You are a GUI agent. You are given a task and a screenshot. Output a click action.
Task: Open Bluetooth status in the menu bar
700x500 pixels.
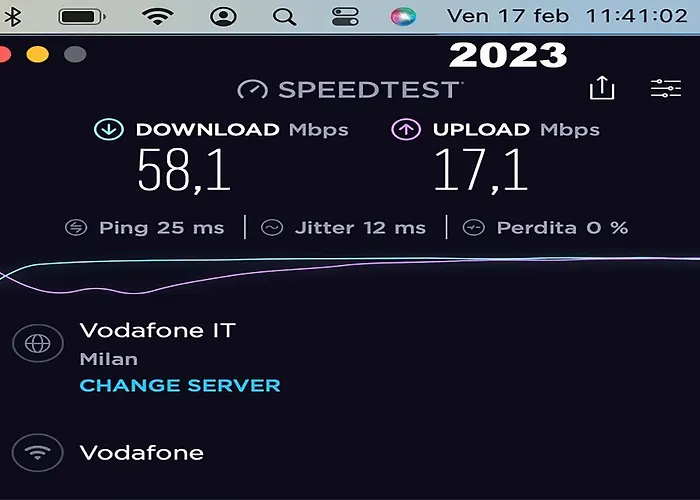point(13,17)
